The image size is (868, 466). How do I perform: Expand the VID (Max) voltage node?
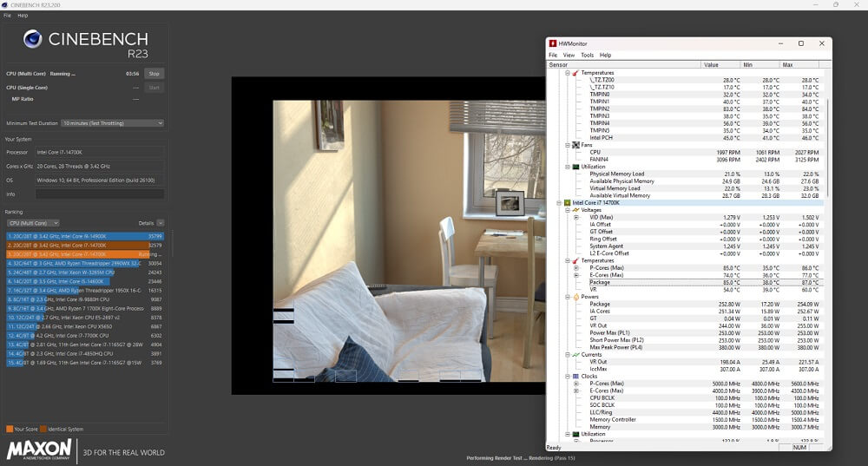[575, 217]
